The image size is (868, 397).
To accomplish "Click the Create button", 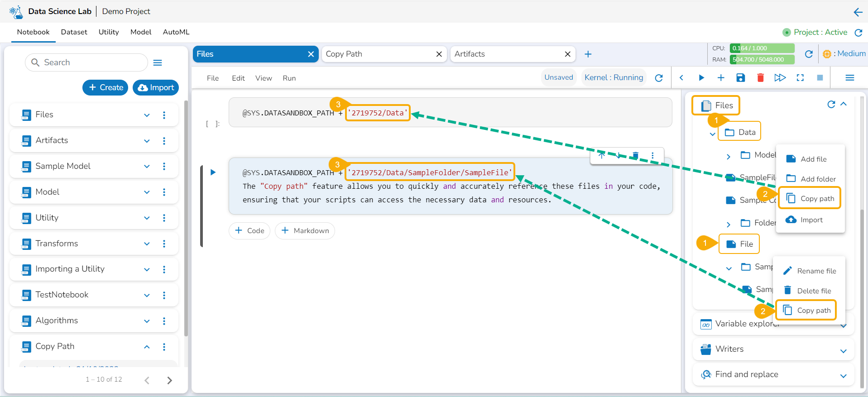I will (x=106, y=87).
